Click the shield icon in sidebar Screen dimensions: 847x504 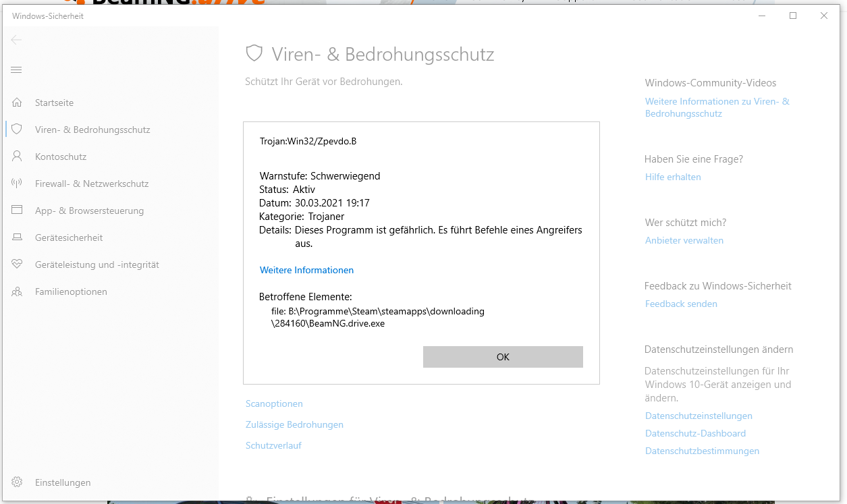[x=17, y=130]
